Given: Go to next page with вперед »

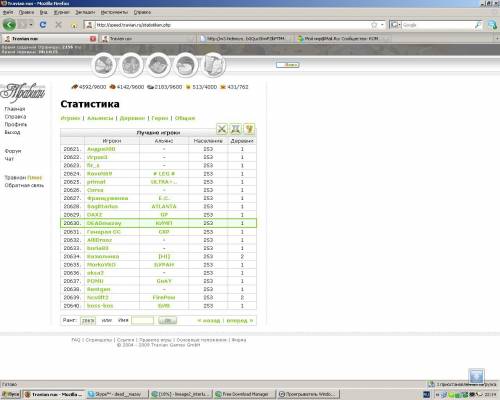Looking at the screenshot, I should pos(240,321).
